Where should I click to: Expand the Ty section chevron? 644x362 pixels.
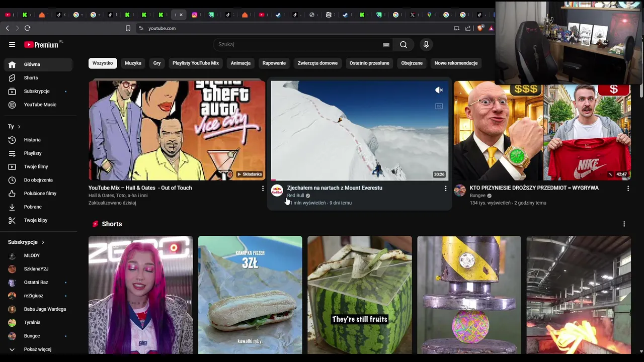(x=19, y=127)
